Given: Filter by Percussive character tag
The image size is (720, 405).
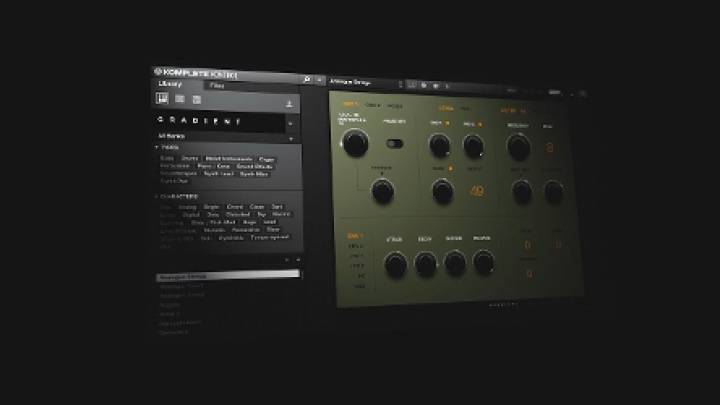Looking at the screenshot, I should (246, 230).
